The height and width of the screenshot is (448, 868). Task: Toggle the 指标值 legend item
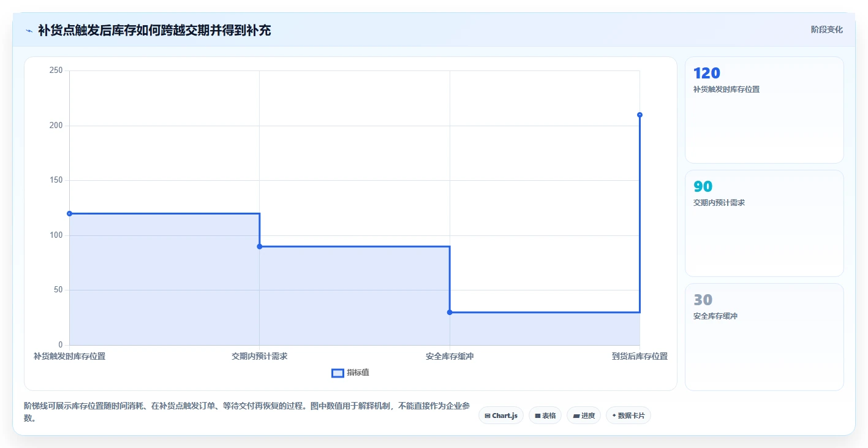[350, 373]
